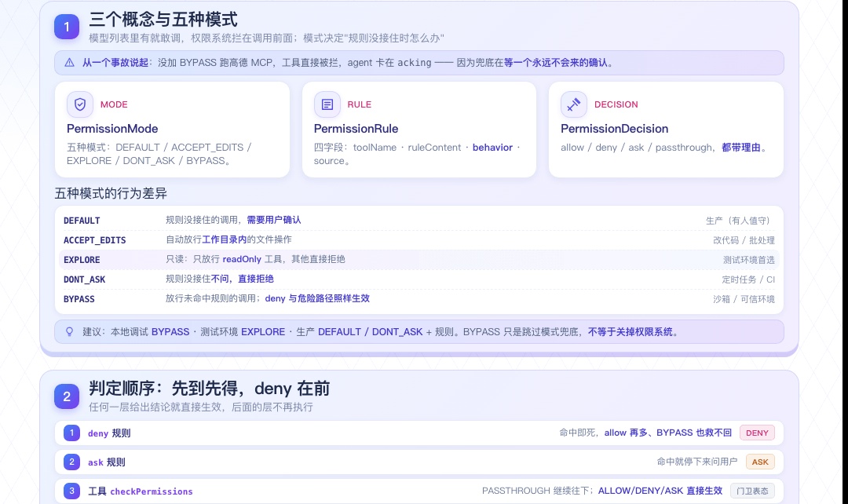Click the 不问，直接拒绝 highlighted text

[243, 279]
